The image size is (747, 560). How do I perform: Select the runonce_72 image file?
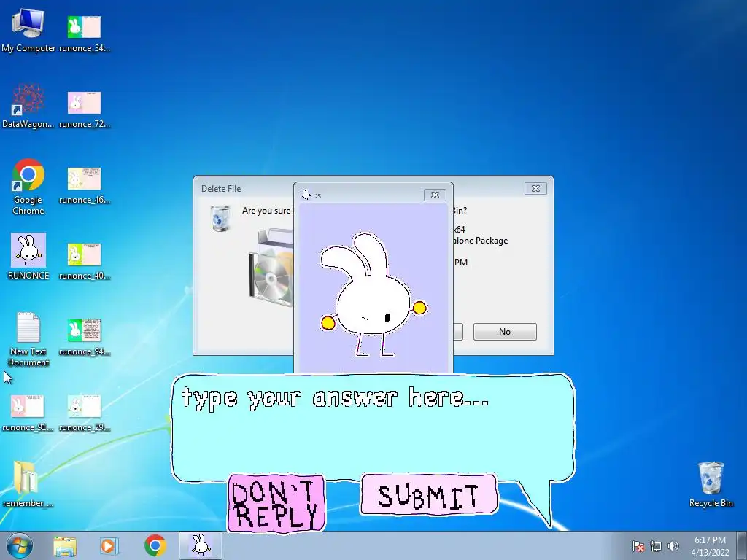85,109
